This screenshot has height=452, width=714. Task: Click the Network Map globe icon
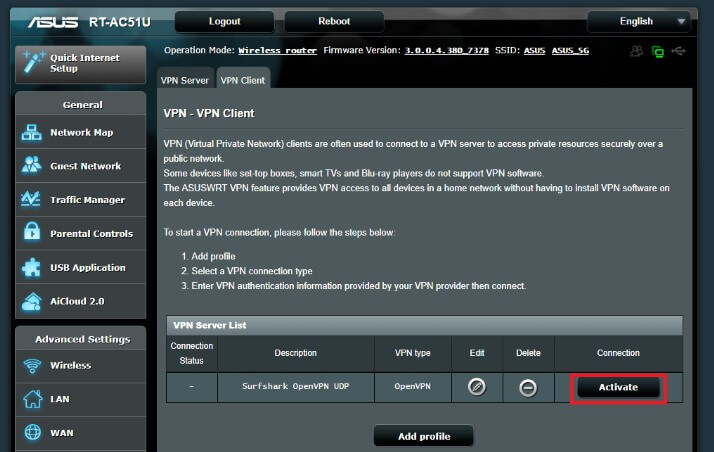pos(31,133)
